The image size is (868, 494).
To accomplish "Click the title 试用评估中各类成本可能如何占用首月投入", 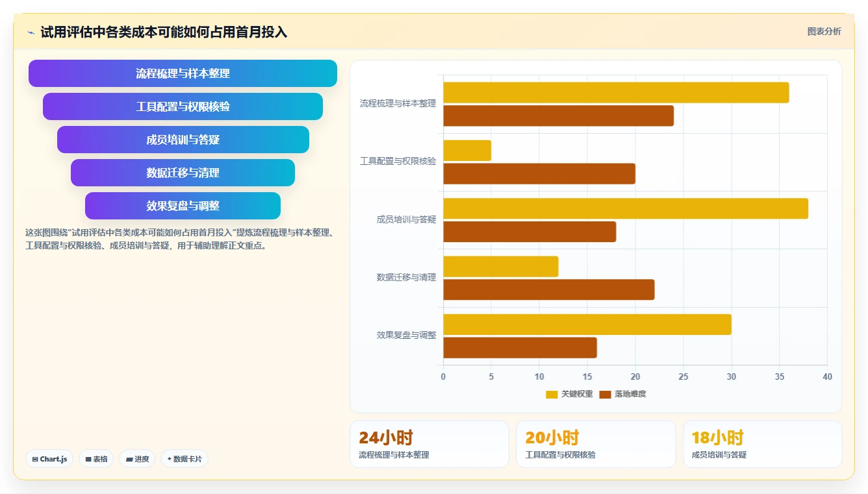I will tap(164, 32).
